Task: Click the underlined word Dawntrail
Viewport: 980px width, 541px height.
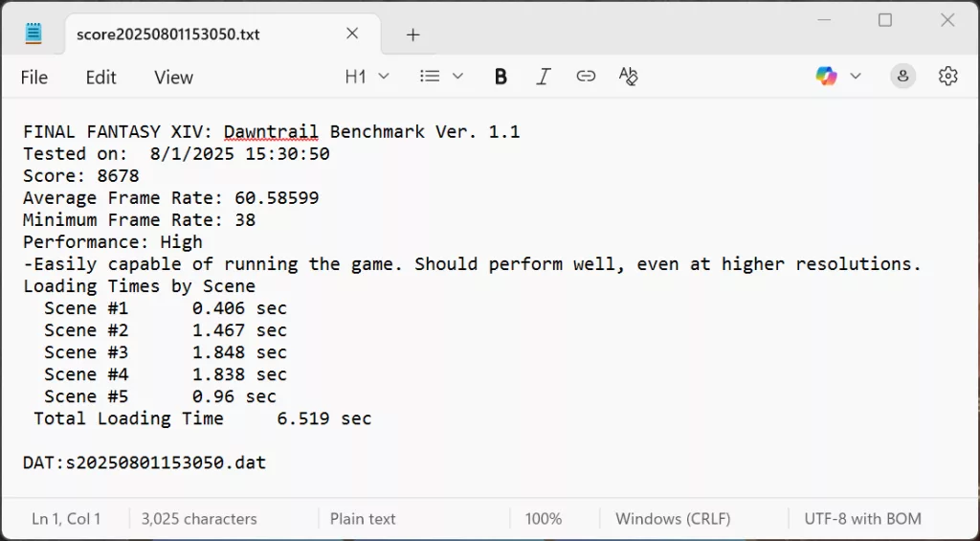Action: [271, 132]
